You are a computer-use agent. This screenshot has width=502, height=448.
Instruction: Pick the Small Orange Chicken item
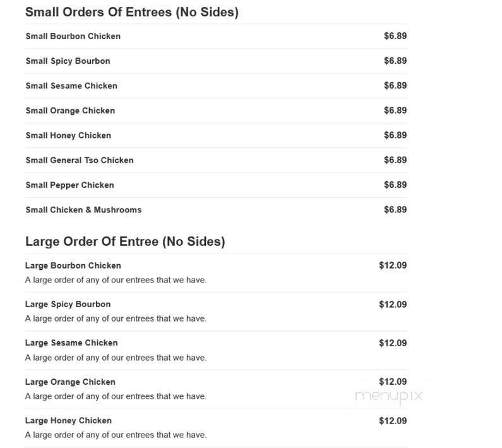[x=70, y=111]
